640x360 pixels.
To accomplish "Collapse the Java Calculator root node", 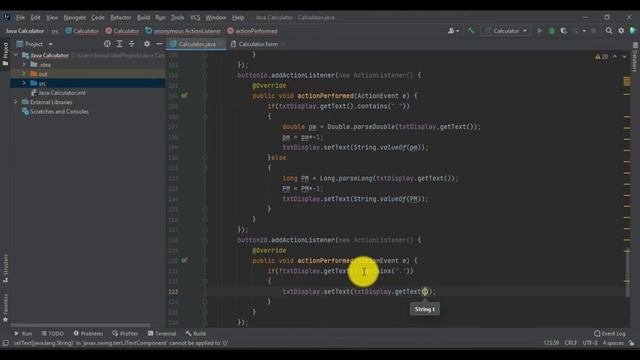I will pyautogui.click(x=16, y=55).
